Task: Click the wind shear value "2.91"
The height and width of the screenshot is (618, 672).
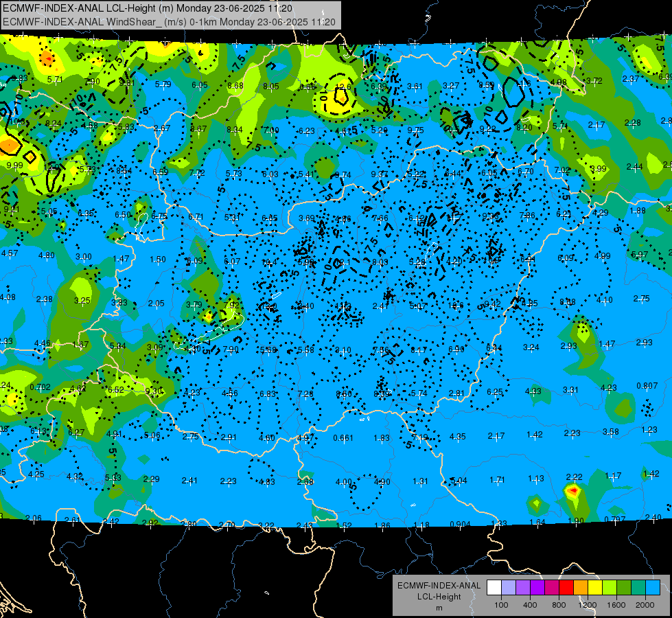Action: (x=229, y=437)
